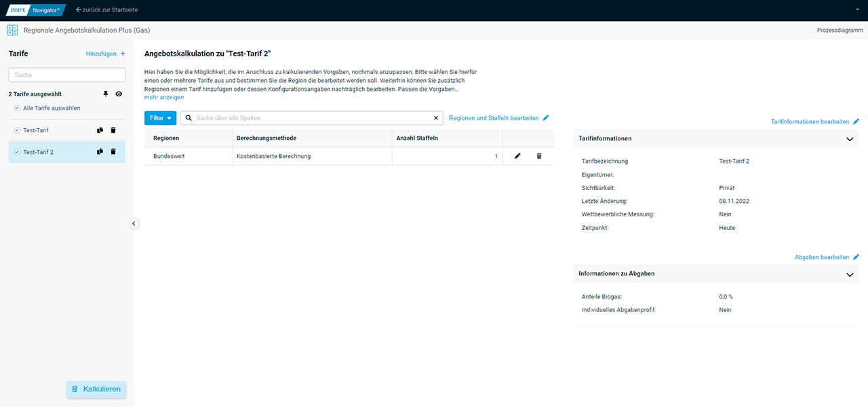Clear the table search with X icon
Viewport: 868px width, 407px height.
[x=436, y=118]
